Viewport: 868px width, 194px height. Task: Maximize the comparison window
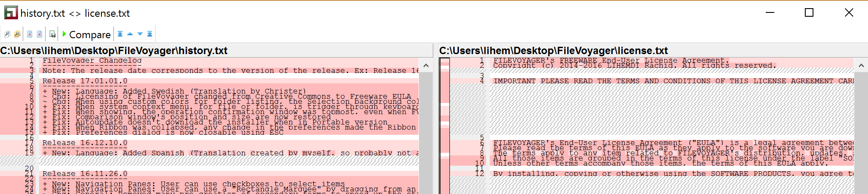click(809, 12)
